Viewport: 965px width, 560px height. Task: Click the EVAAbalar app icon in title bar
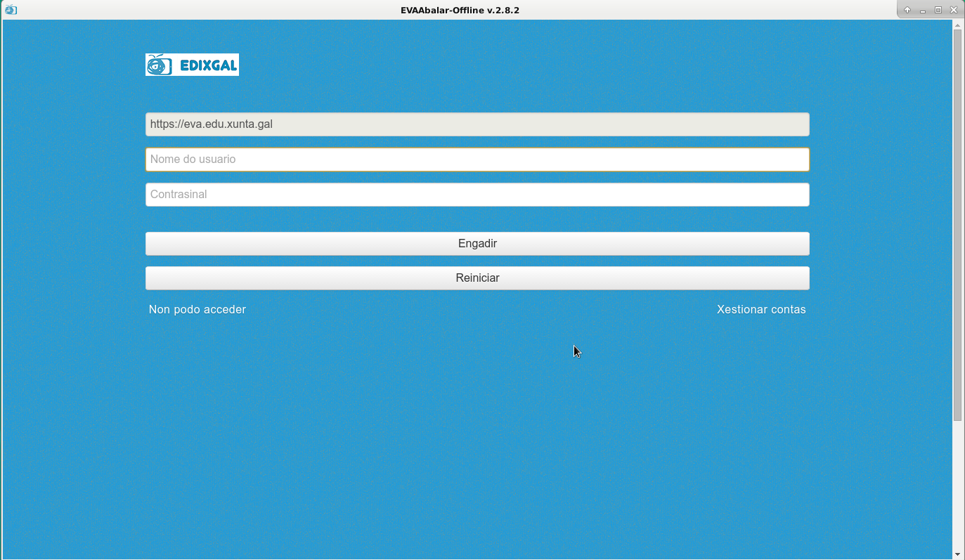coord(10,10)
